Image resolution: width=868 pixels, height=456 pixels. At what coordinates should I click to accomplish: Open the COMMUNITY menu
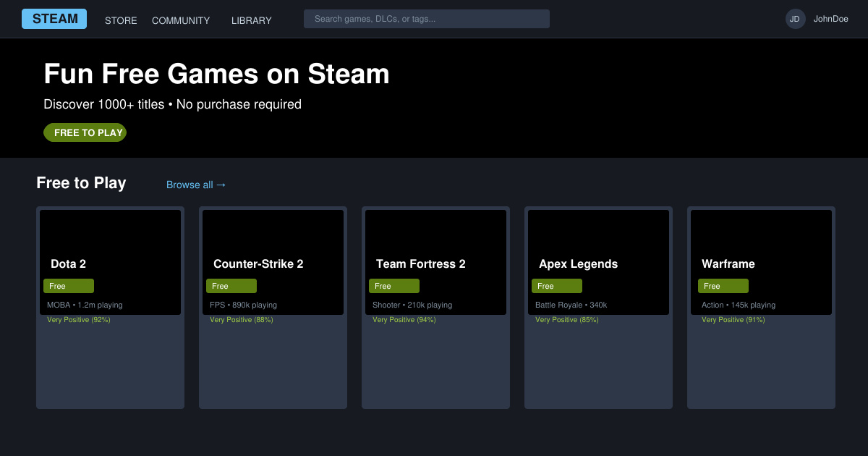pyautogui.click(x=181, y=20)
